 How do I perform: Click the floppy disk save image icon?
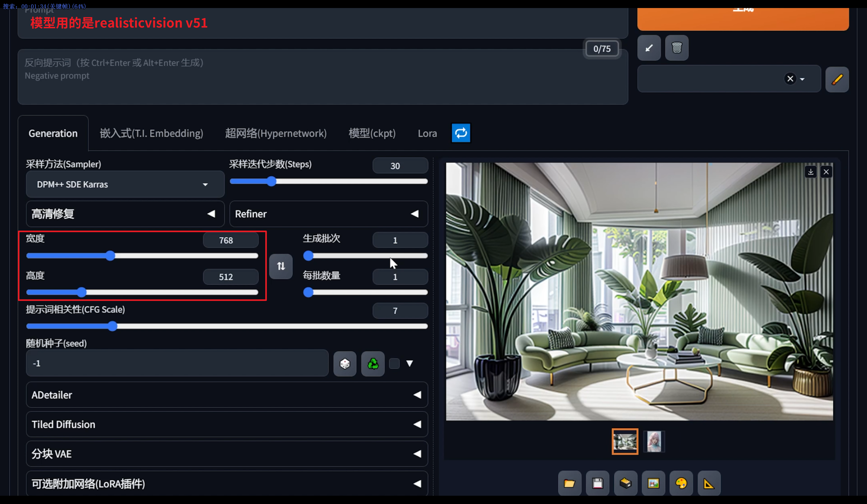pyautogui.click(x=597, y=483)
